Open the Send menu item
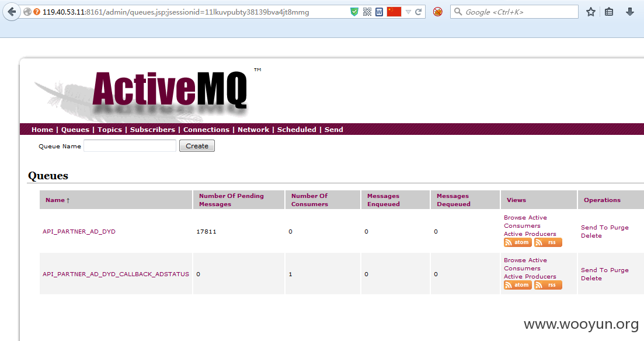The image size is (644, 341). pos(333,130)
